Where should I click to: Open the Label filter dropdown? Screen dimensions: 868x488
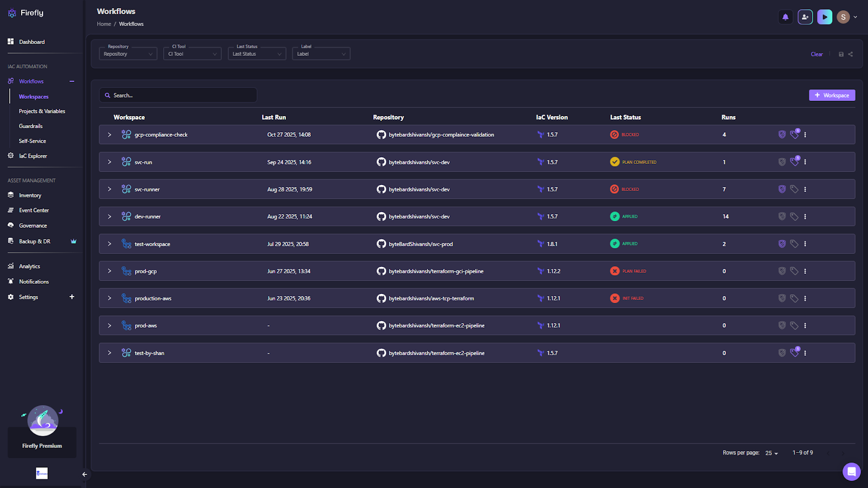tap(321, 54)
